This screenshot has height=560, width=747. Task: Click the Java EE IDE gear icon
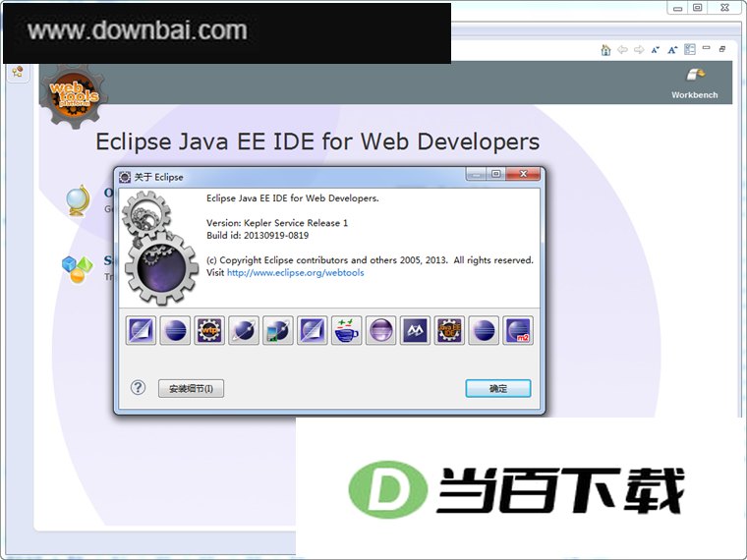point(450,330)
